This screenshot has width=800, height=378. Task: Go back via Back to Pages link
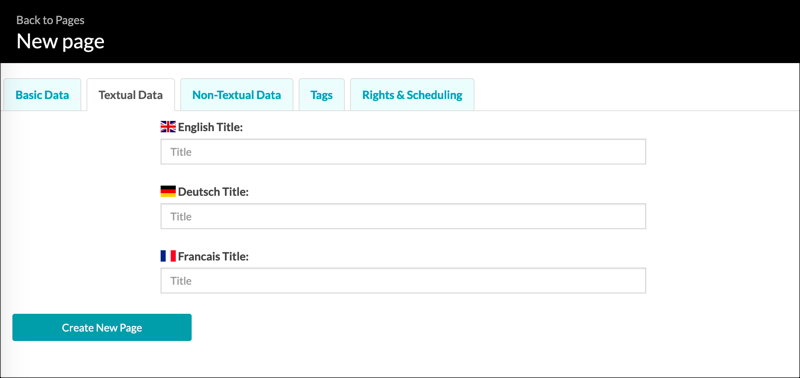(50, 20)
